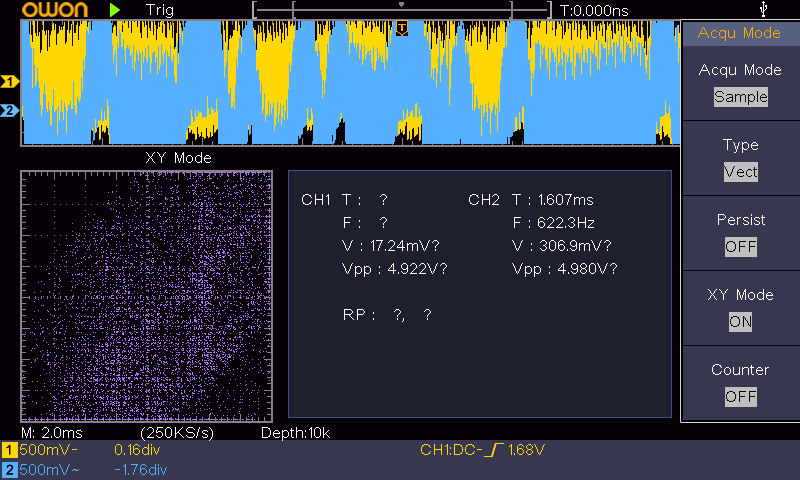The height and width of the screenshot is (480, 800).
Task: Click the green Run/Stop play icon
Action: (x=115, y=10)
